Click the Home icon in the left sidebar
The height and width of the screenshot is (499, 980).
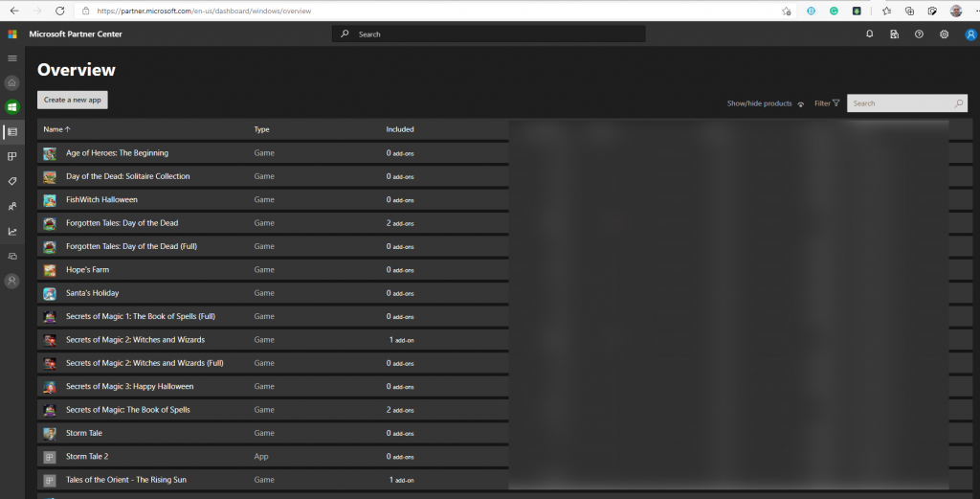[12, 83]
